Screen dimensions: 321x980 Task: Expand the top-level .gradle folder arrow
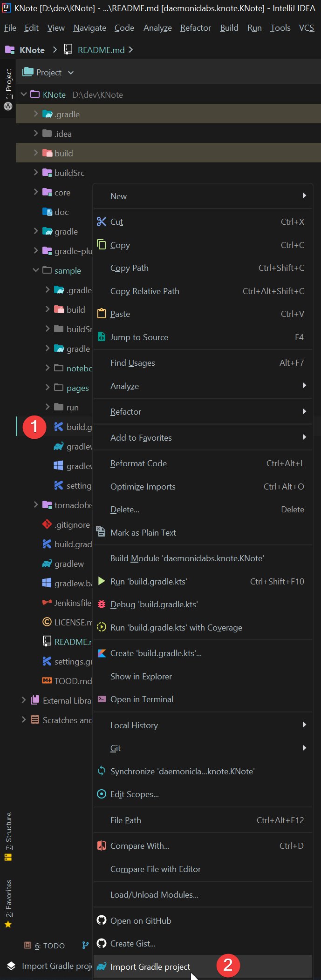click(x=36, y=114)
